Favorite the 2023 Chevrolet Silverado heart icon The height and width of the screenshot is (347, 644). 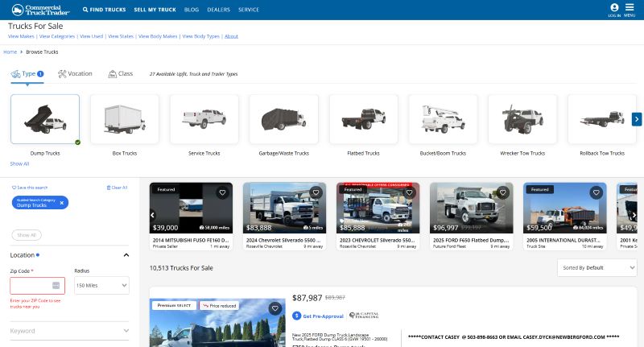tap(409, 192)
